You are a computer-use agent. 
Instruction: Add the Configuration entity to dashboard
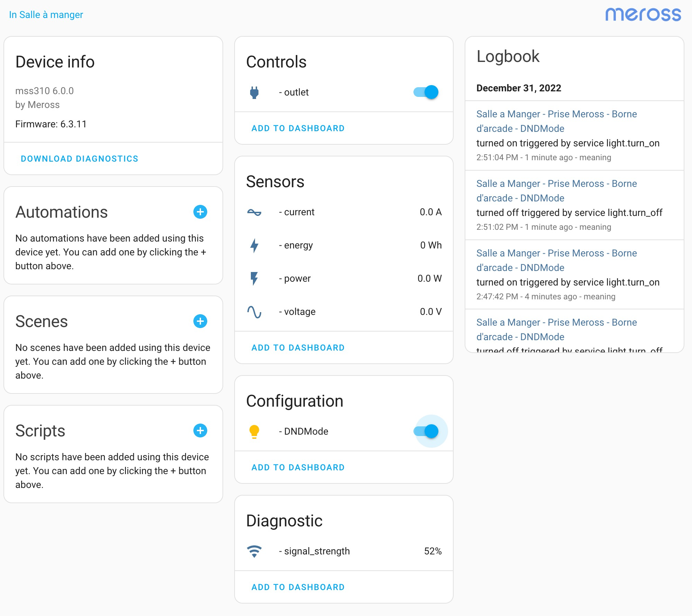click(298, 467)
